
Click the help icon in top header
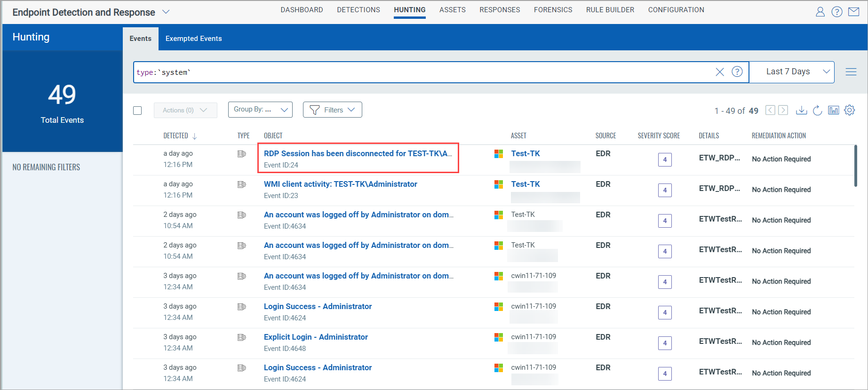pos(836,12)
